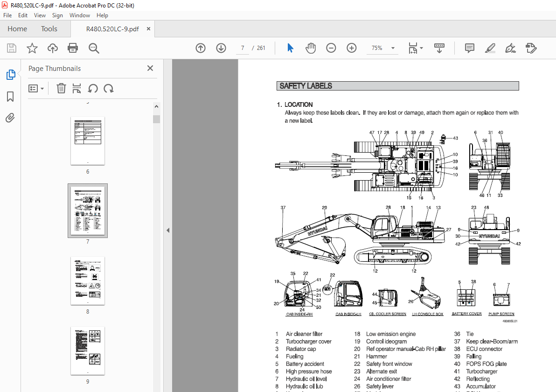Screen dimensions: 556x392
Task: Open the Help menu
Action: tap(102, 15)
